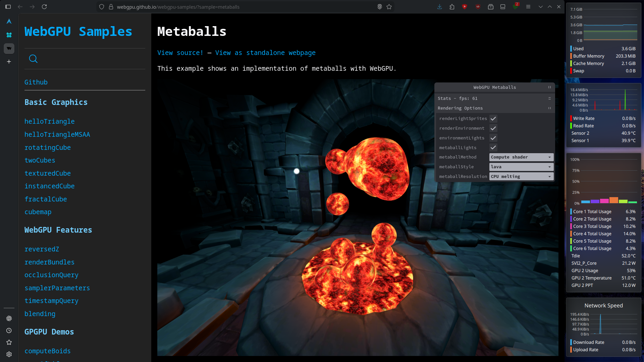Open the helloTriangle sample
644x362 pixels.
[x=49, y=121]
